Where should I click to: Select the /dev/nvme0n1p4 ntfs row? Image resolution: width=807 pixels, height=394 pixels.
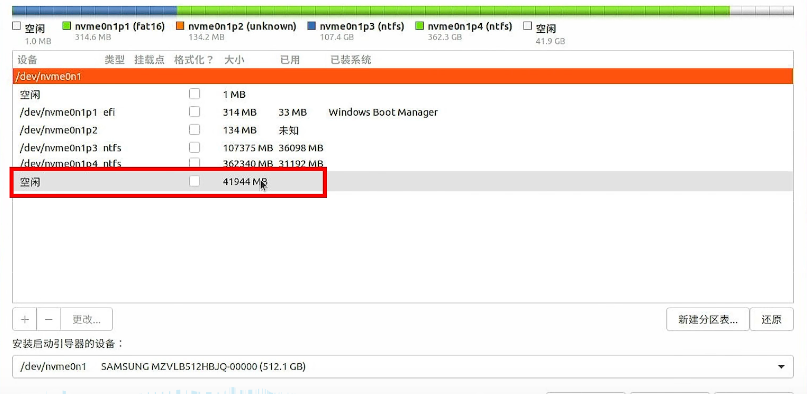point(403,164)
